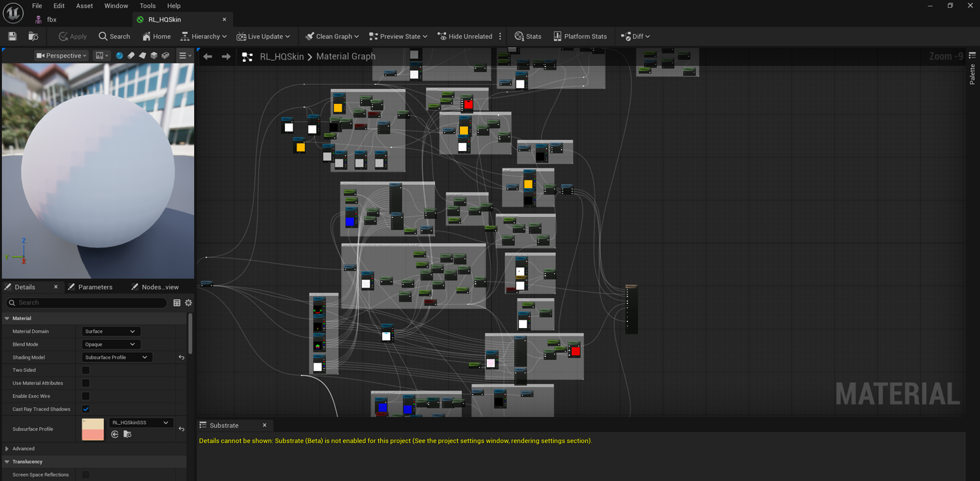Reset Subsurface Profile to default
This screenshot has height=481, width=980.
pos(182,429)
